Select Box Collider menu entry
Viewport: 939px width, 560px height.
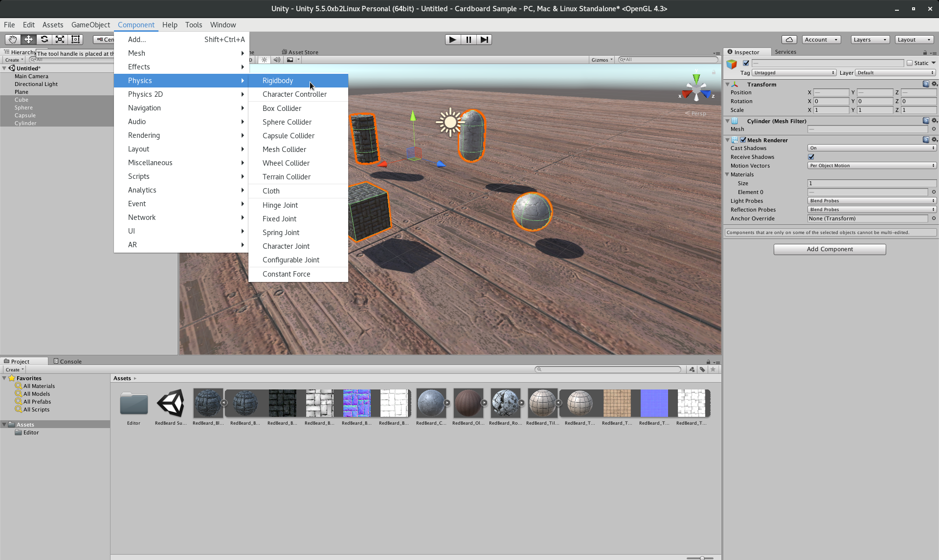282,108
